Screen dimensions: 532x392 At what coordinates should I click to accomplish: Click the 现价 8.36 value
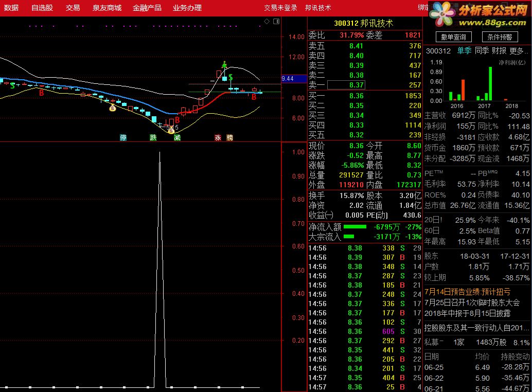(356, 146)
